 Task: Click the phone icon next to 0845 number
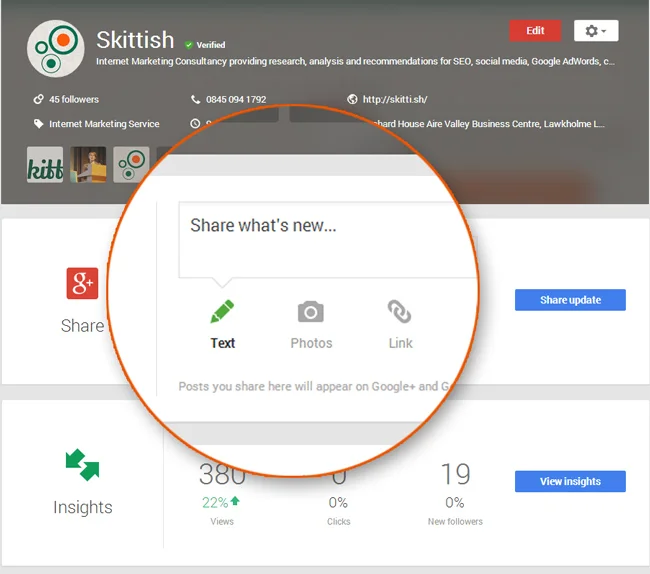pyautogui.click(x=195, y=99)
